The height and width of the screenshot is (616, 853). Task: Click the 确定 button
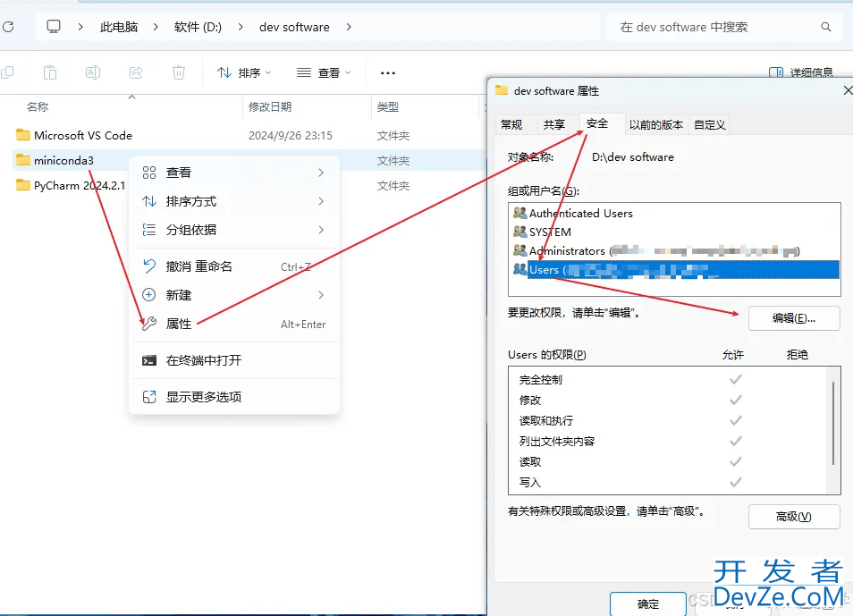click(x=648, y=603)
